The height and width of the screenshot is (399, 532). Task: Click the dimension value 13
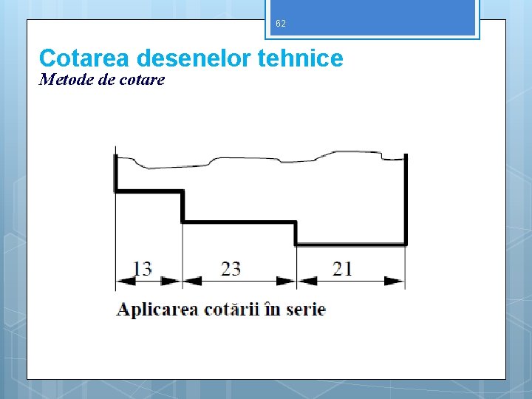(x=142, y=269)
